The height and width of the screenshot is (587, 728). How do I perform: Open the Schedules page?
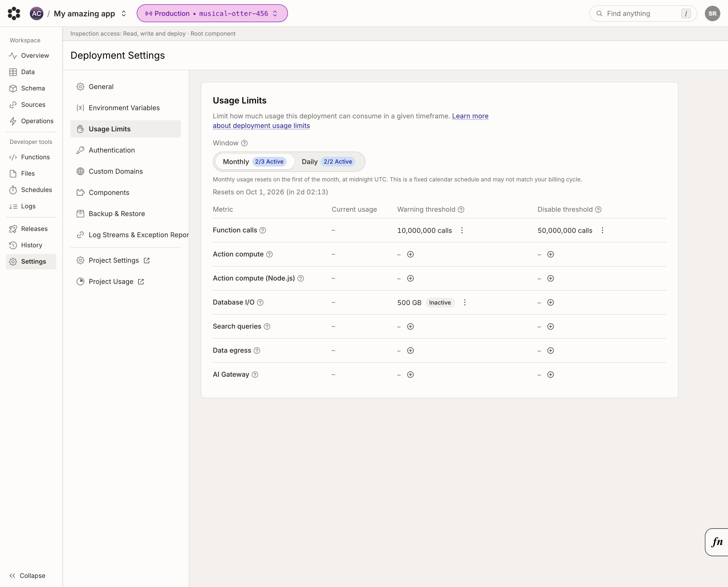(x=31, y=190)
